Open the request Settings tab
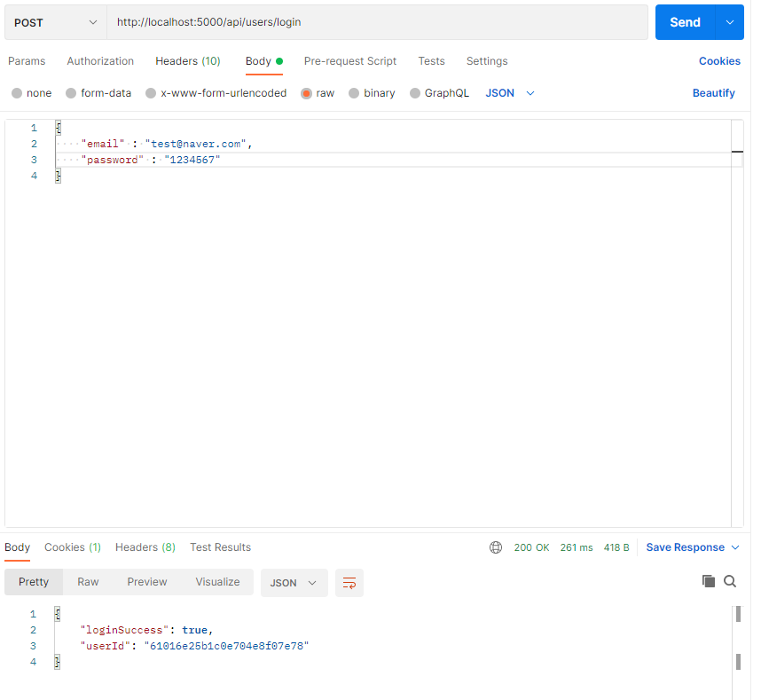 click(487, 61)
